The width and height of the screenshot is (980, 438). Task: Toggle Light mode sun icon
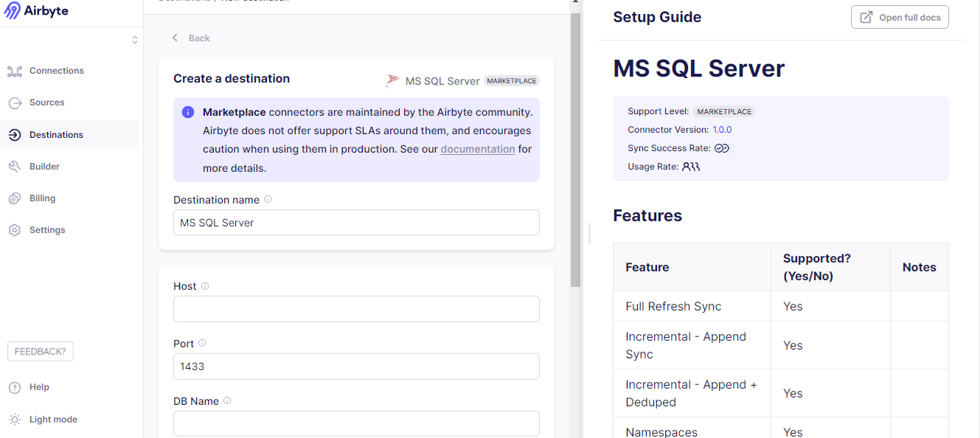pyautogui.click(x=15, y=420)
